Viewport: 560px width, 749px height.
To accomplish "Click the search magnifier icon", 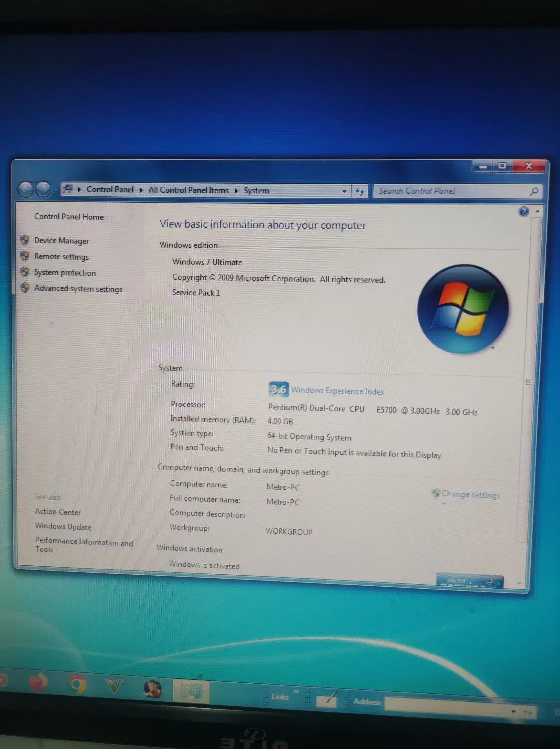I will (x=534, y=191).
